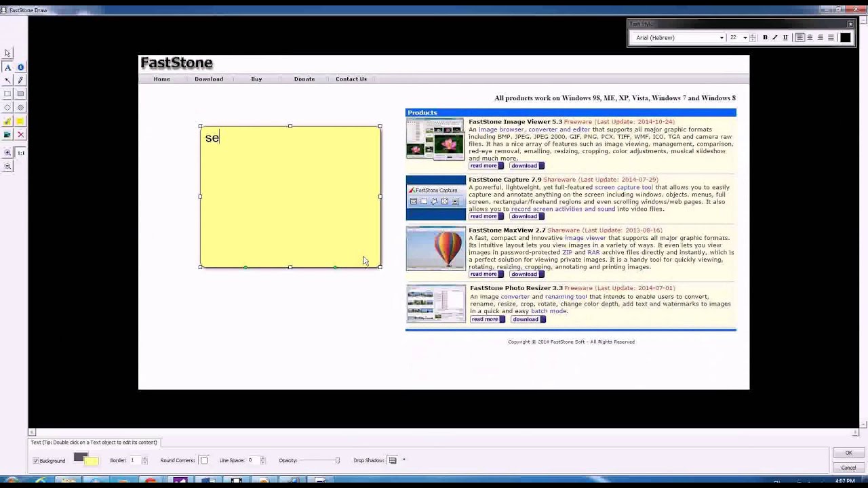Click the Download menu on webpage
Viewport: 868px width, 488px height.
[x=209, y=79]
